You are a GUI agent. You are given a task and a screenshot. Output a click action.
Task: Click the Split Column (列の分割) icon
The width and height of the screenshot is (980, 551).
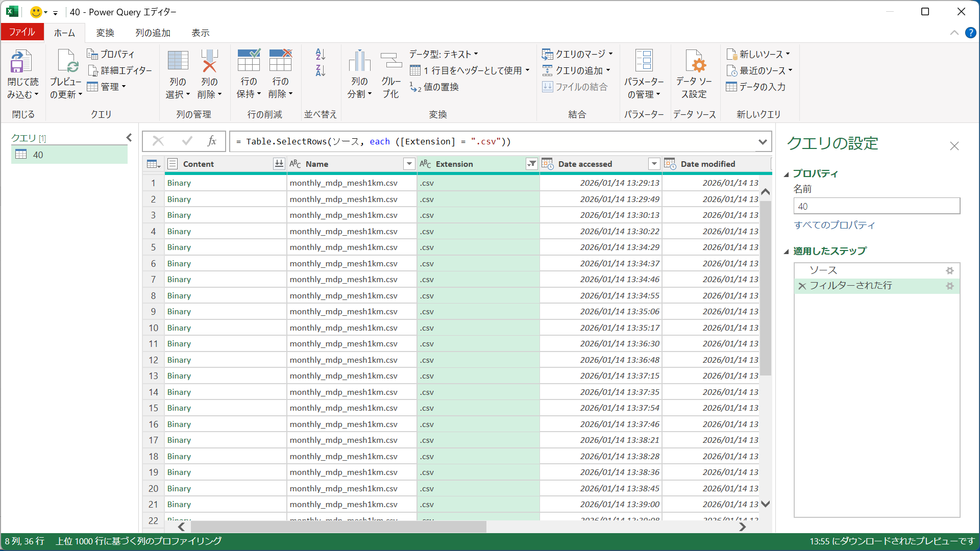[359, 61]
